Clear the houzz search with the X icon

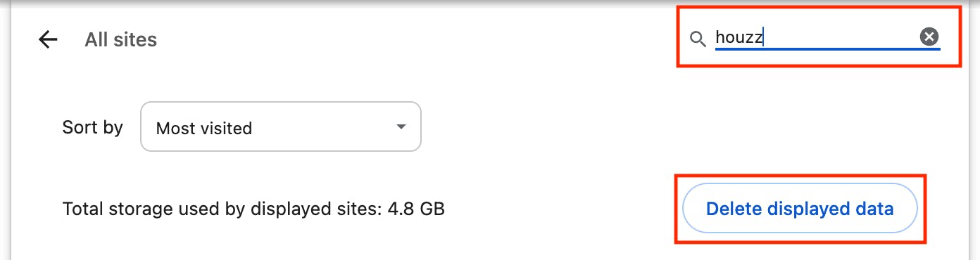929,37
